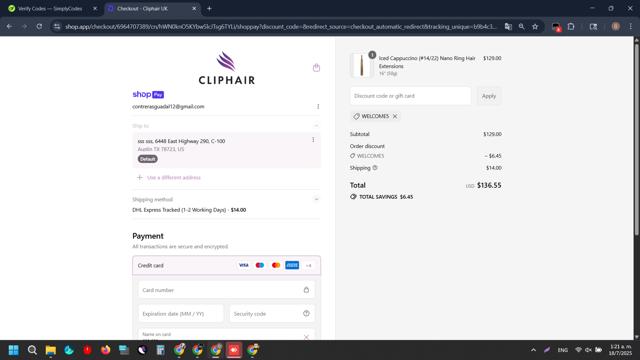Reload the checkout page
The width and height of the screenshot is (640, 360).
tap(39, 27)
